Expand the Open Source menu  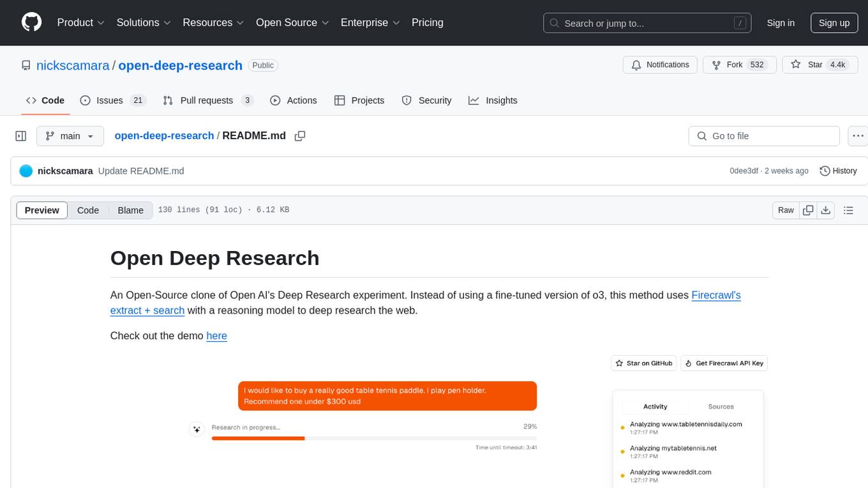[x=292, y=22]
